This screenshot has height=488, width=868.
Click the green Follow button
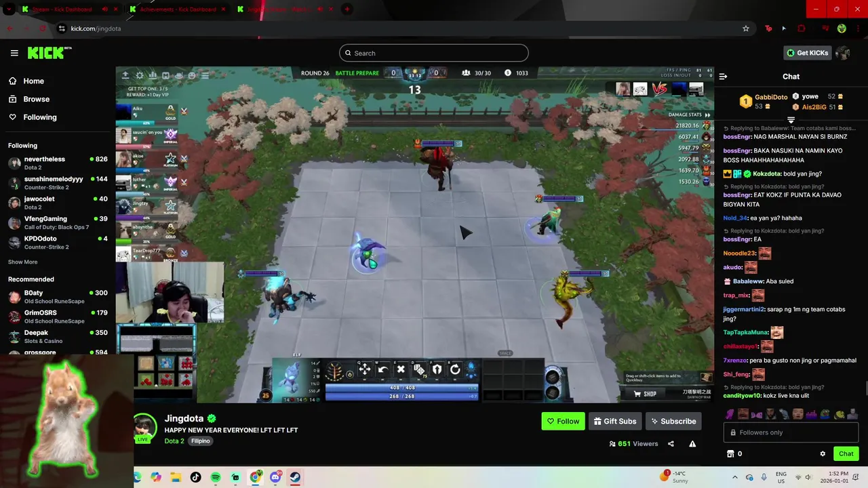[563, 421]
